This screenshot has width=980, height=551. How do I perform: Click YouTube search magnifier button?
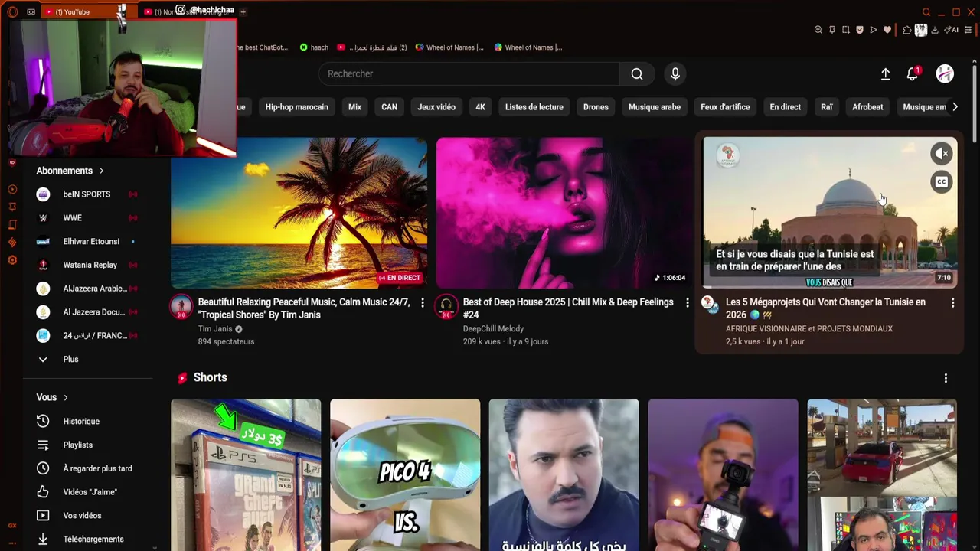click(637, 73)
